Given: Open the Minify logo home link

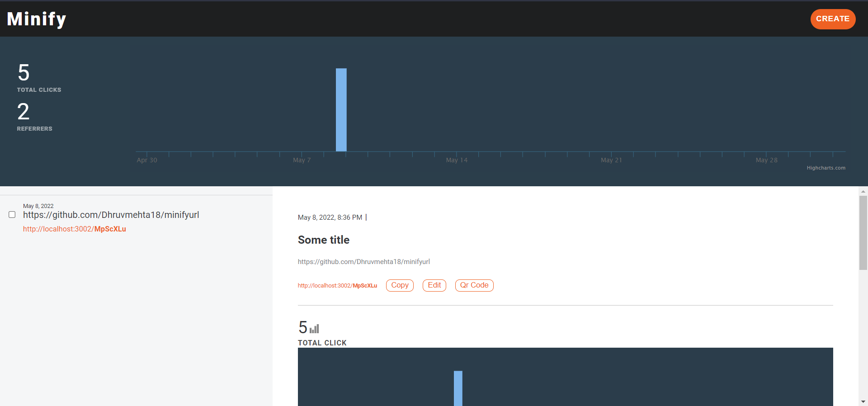Looking at the screenshot, I should pyautogui.click(x=37, y=19).
